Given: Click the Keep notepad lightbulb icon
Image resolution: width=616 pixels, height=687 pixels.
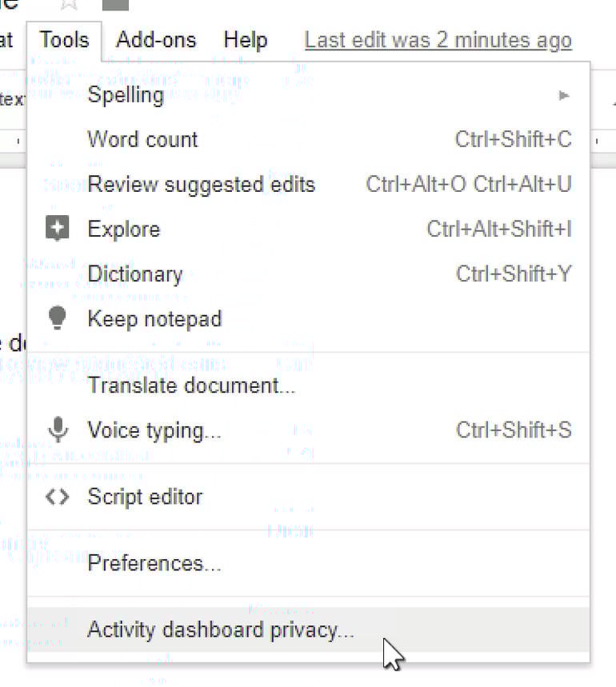Looking at the screenshot, I should pos(57,318).
